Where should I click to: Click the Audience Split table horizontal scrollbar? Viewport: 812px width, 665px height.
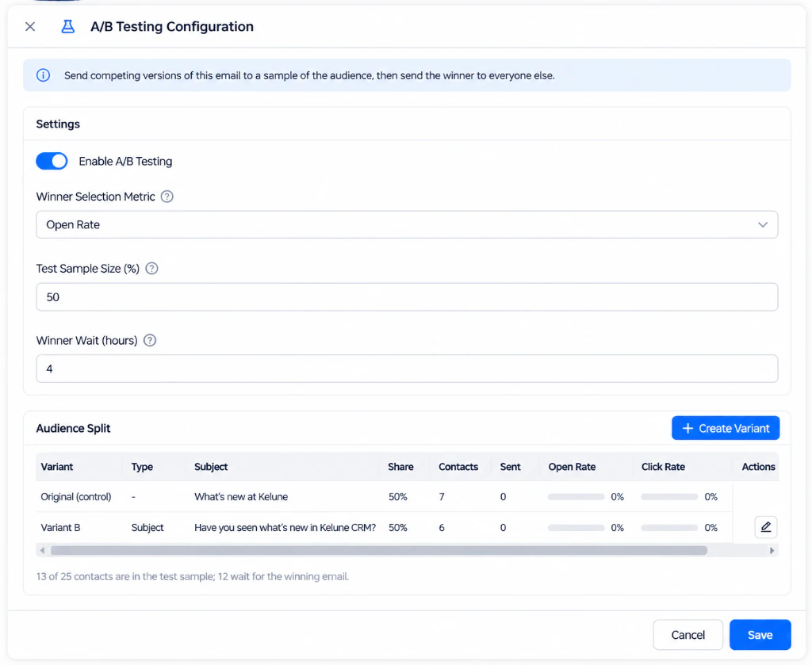379,551
